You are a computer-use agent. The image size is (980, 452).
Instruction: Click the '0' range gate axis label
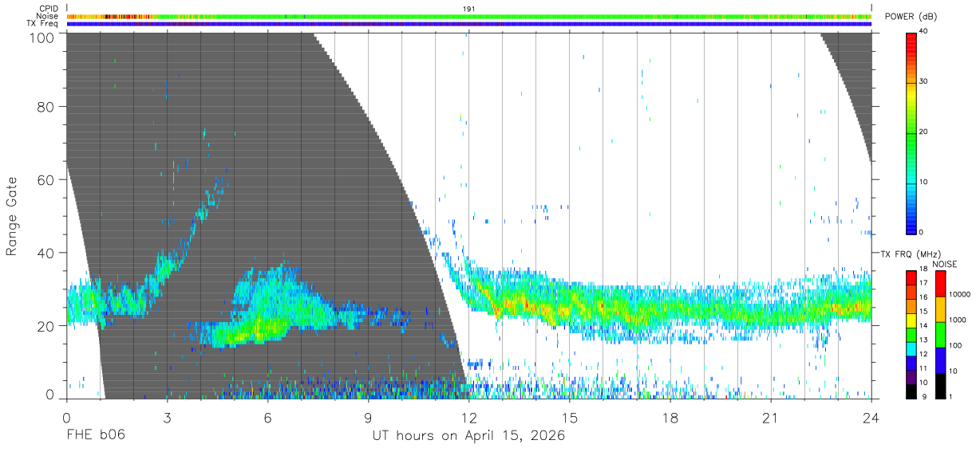50,395
